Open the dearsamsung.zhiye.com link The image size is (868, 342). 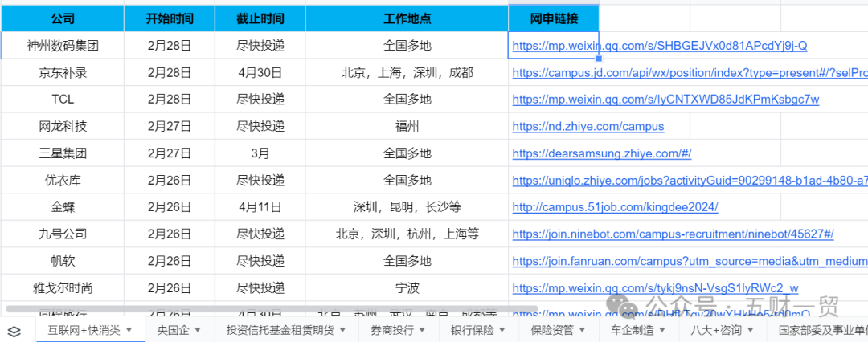coord(602,153)
